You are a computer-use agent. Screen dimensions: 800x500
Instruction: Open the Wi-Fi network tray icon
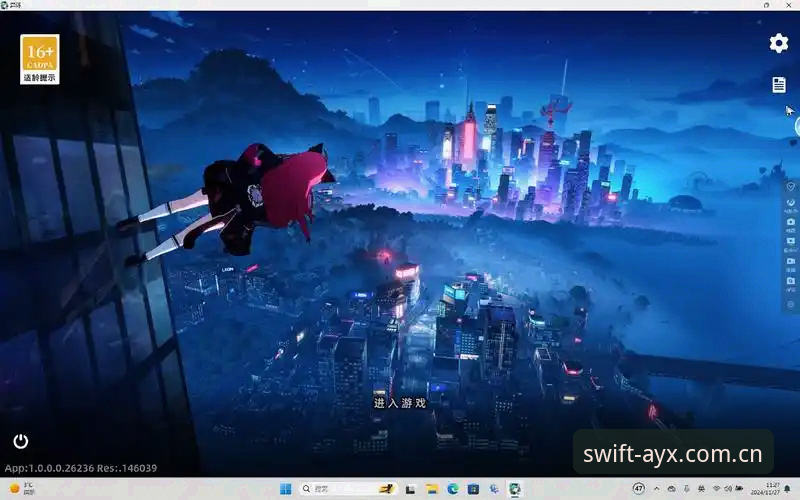716,489
